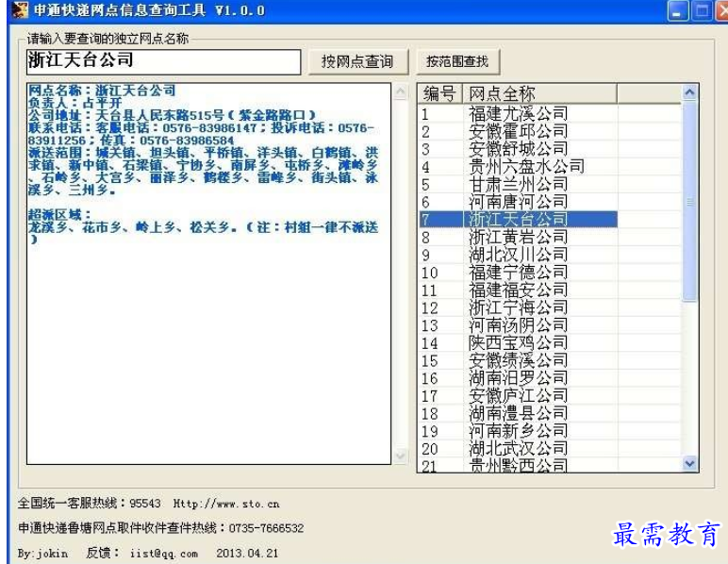Image resolution: width=728 pixels, height=564 pixels.
Task: Click the number cell 15 in list
Action: (430, 361)
